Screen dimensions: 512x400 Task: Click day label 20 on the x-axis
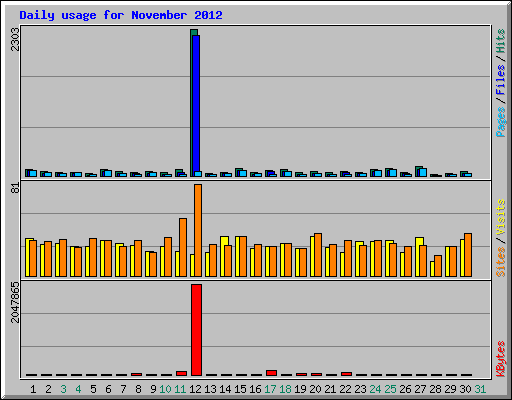tap(315, 389)
